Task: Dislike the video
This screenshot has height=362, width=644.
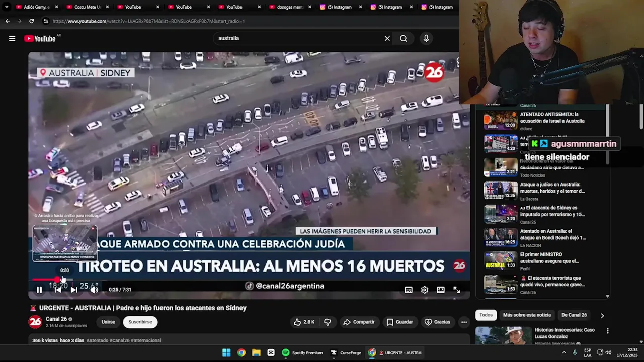Action: 328,322
